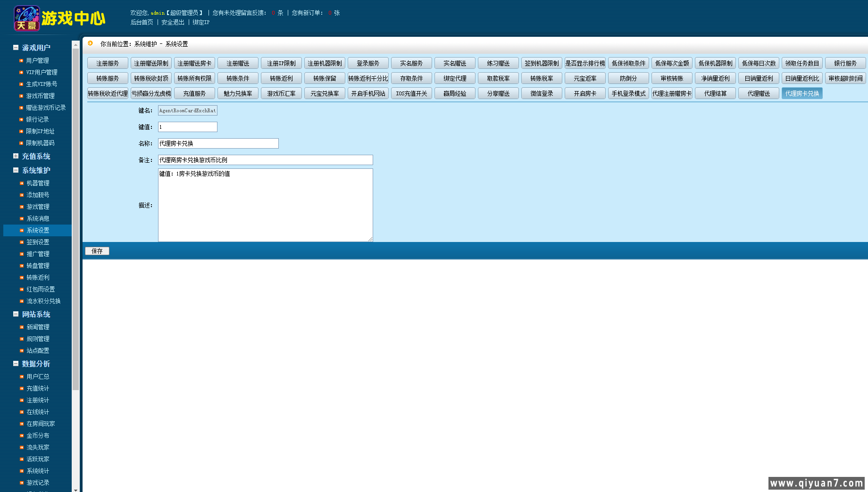Click the bullet icon next to 转盘管理
868x492 pixels.
[22, 266]
